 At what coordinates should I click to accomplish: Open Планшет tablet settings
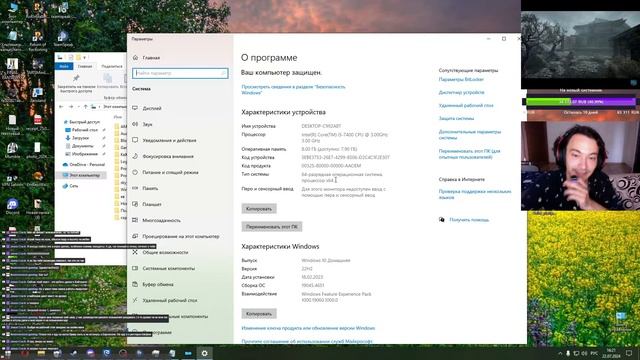click(x=147, y=204)
